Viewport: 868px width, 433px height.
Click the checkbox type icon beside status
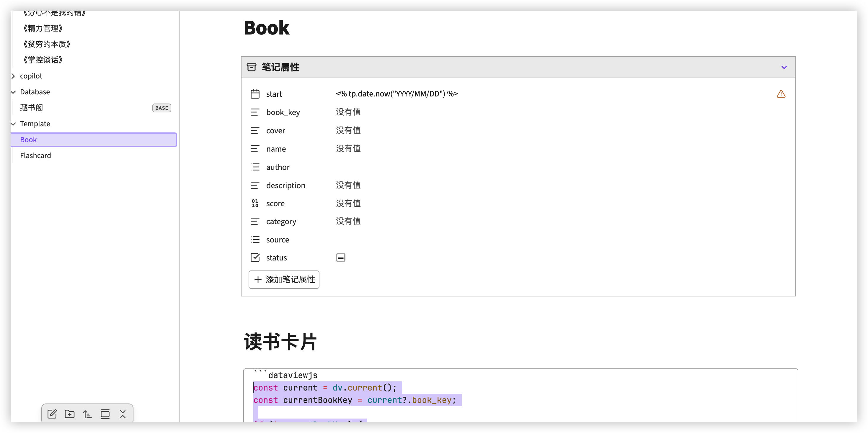[x=255, y=257]
